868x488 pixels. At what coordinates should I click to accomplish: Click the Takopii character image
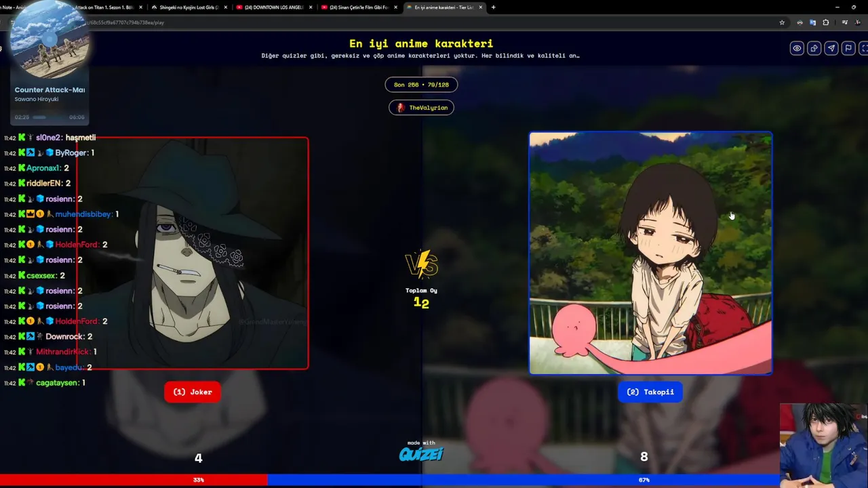click(650, 253)
